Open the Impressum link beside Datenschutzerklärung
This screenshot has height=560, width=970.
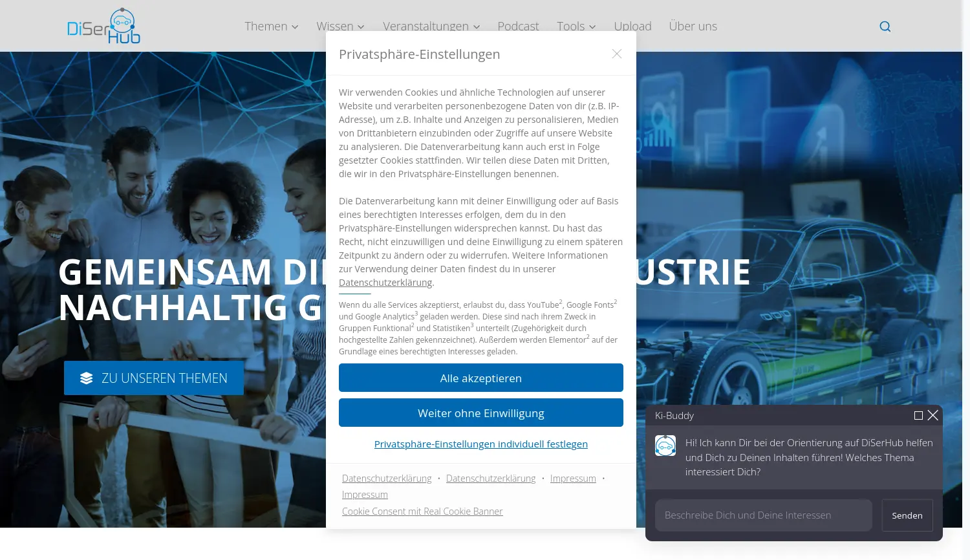pyautogui.click(x=573, y=479)
